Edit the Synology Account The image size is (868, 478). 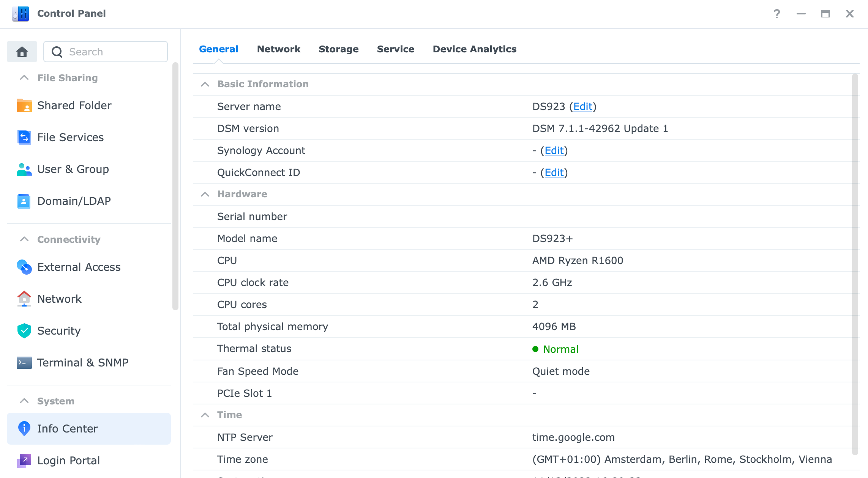pyautogui.click(x=554, y=151)
